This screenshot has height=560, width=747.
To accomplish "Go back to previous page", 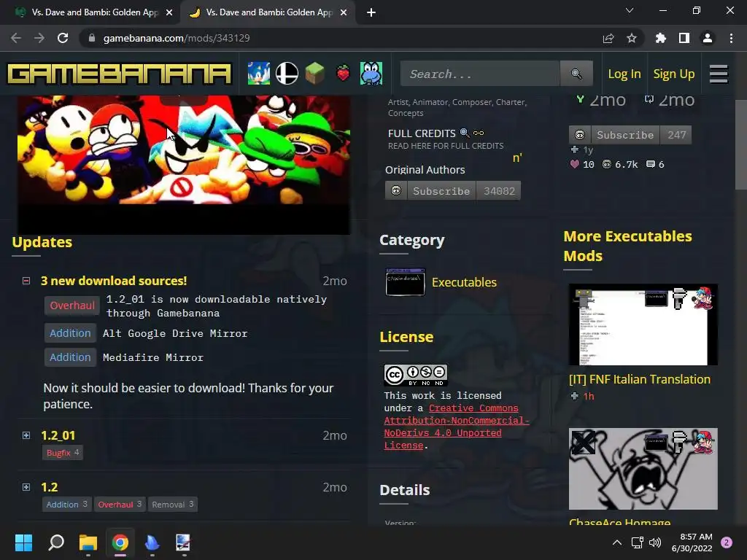I will point(16,38).
